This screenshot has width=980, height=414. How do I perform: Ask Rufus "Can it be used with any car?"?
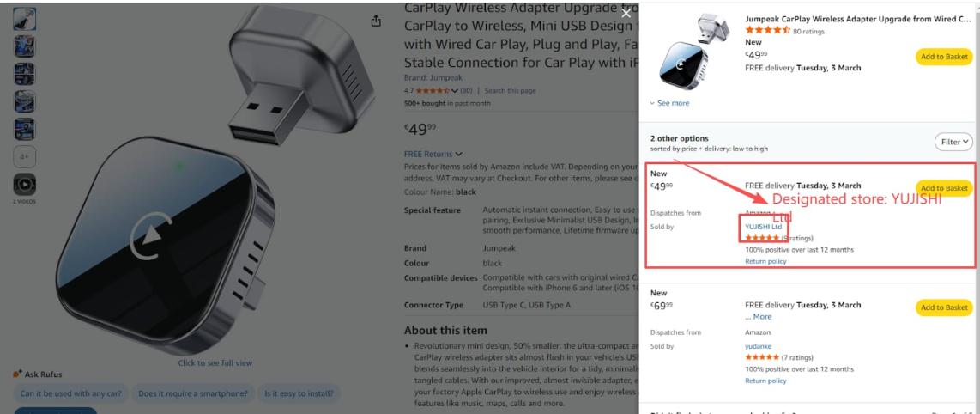[70, 393]
